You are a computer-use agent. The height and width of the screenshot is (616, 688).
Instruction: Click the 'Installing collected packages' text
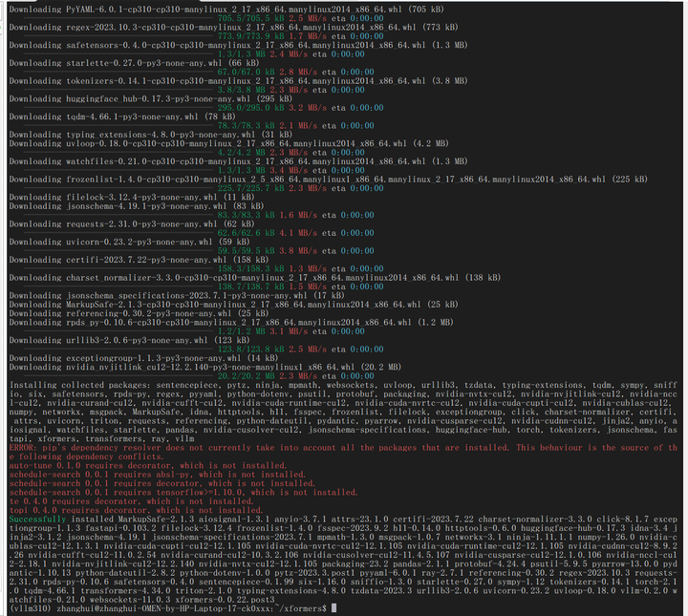click(79, 386)
